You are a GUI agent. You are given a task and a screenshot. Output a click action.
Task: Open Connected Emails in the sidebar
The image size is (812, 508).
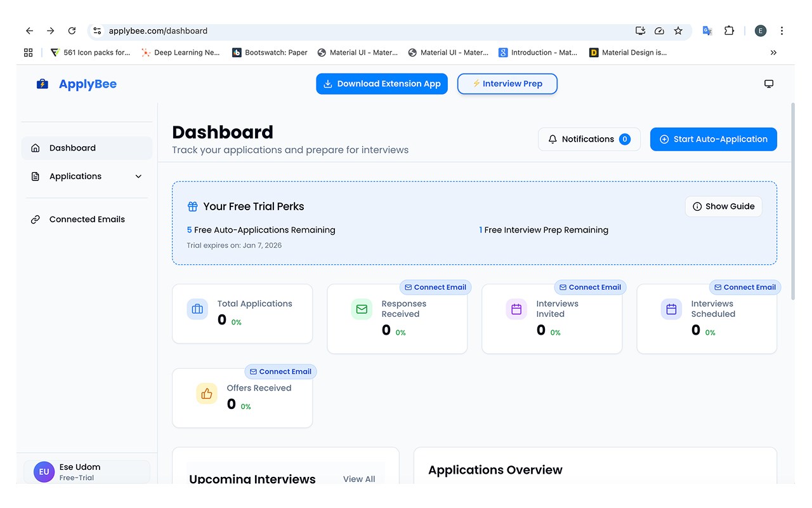pyautogui.click(x=87, y=220)
